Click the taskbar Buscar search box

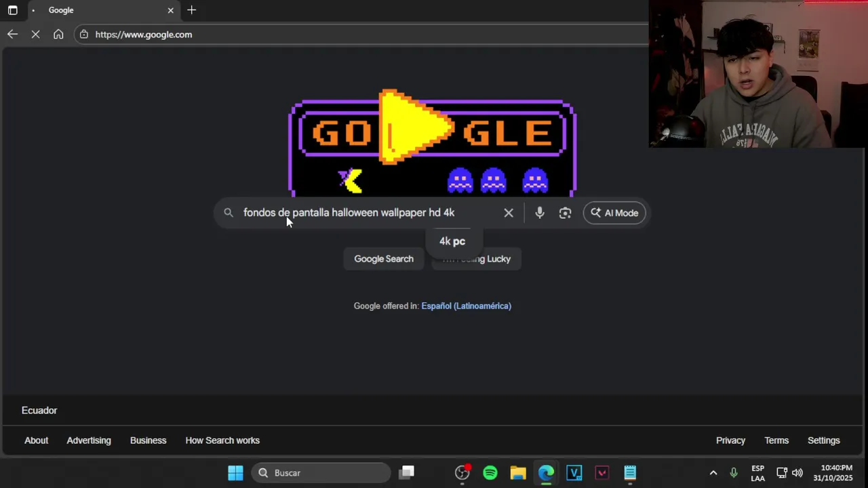click(x=321, y=473)
